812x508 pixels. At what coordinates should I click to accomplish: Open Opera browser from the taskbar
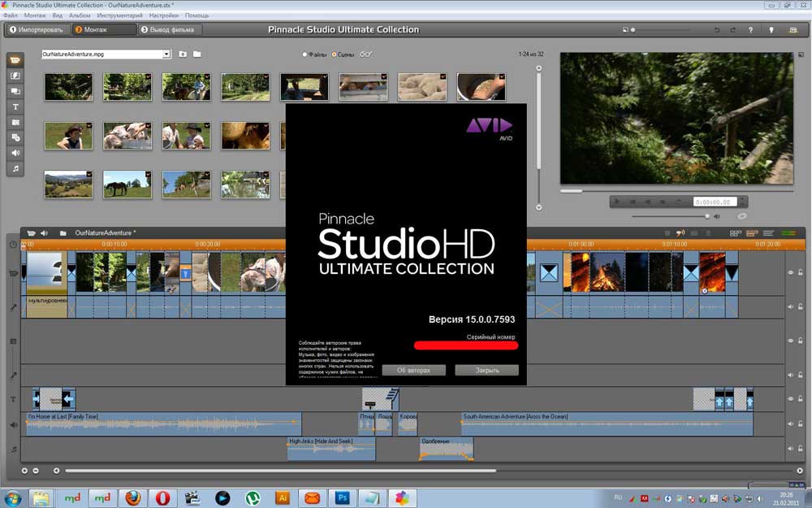pyautogui.click(x=163, y=497)
